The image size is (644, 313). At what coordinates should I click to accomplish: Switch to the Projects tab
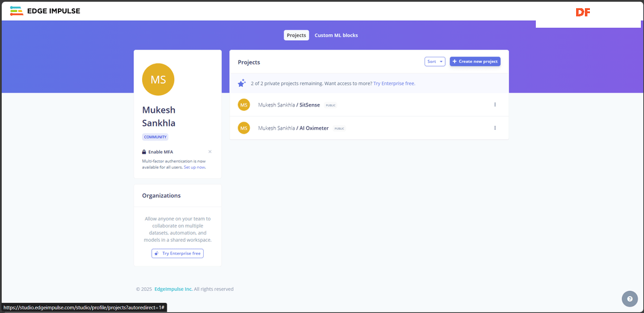pyautogui.click(x=297, y=35)
